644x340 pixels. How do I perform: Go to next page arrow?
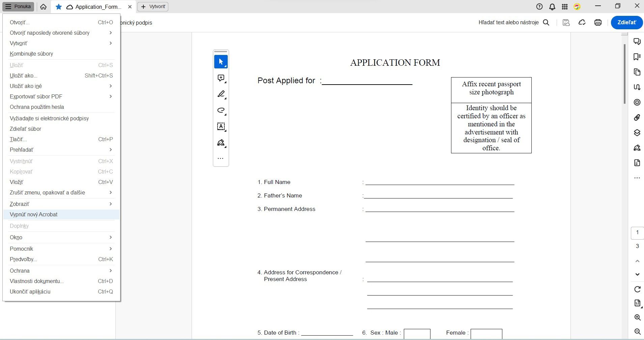637,274
